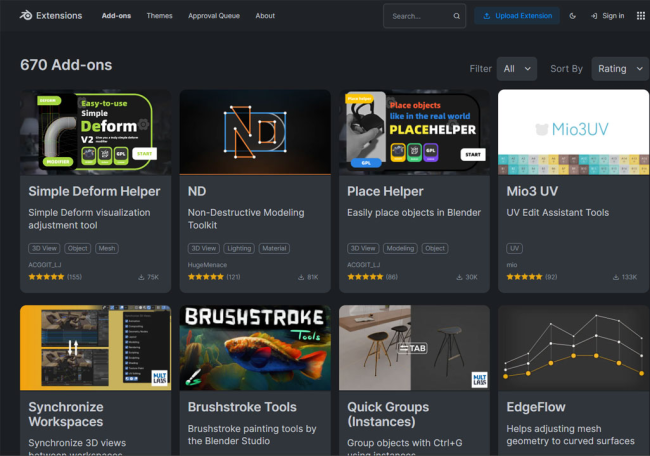The height and width of the screenshot is (456, 650).
Task: Select the Lighting tag on ND
Action: [x=240, y=248]
